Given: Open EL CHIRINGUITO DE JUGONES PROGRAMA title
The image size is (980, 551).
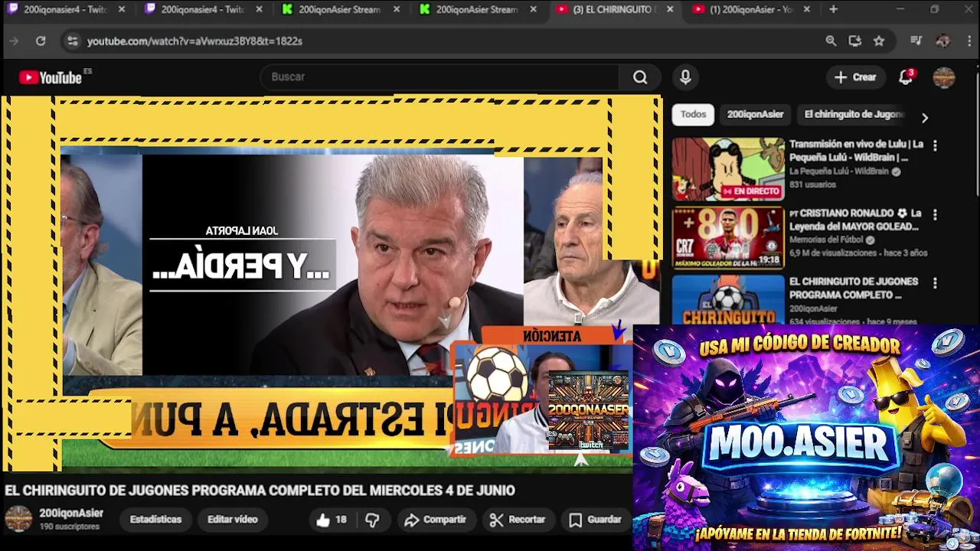Looking at the screenshot, I should (853, 289).
